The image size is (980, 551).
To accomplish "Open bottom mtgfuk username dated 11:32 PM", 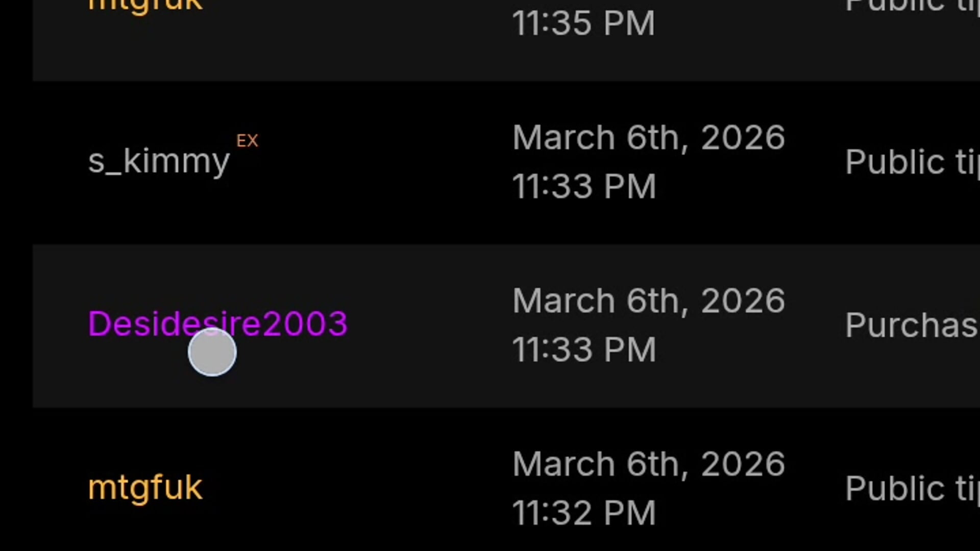I will [x=145, y=488].
